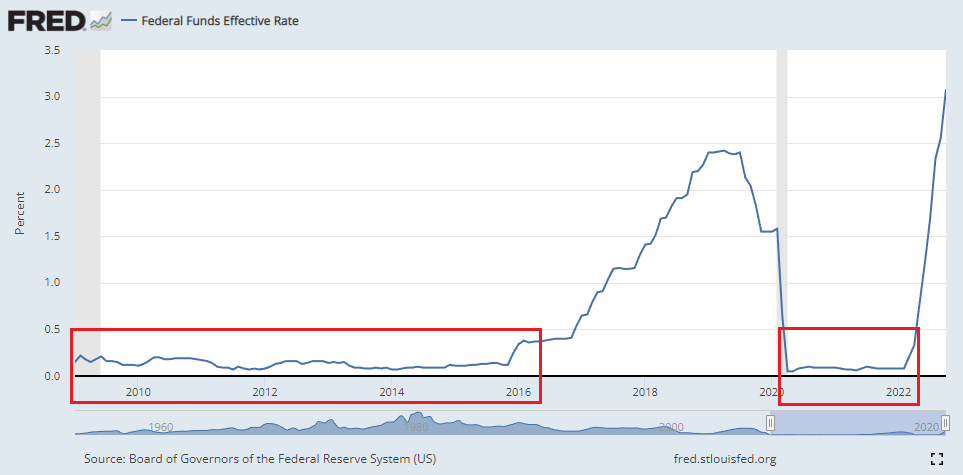This screenshot has width=963, height=475.
Task: Click the blue legend line marker
Action: [127, 20]
